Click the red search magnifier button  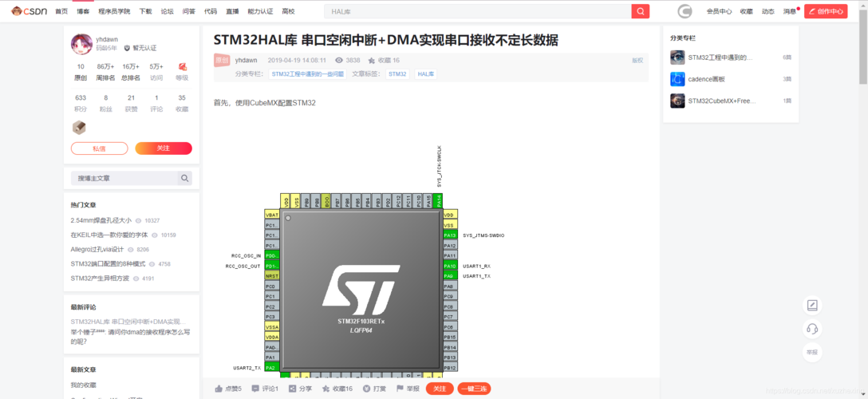coord(640,11)
